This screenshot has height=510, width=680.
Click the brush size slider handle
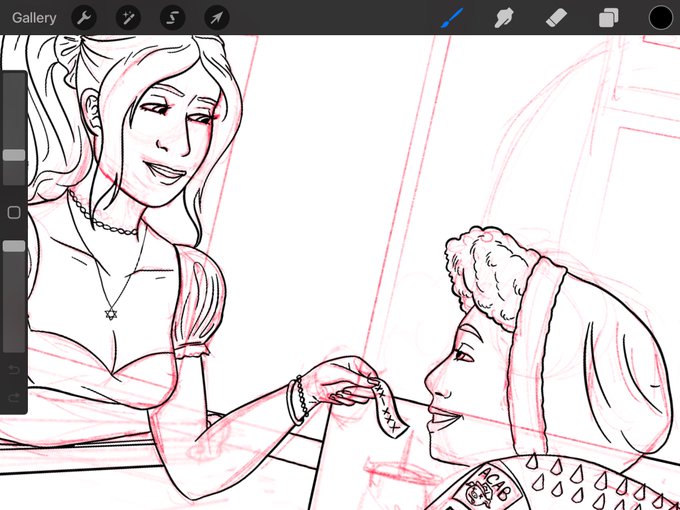click(14, 155)
